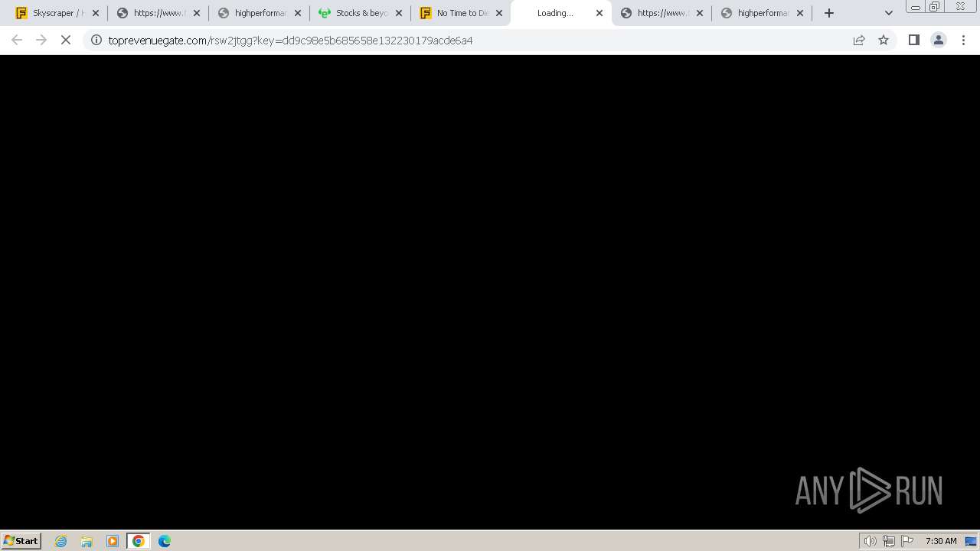Screen dimensions: 980x551
Task: Go forward to next page
Action: [x=41, y=40]
